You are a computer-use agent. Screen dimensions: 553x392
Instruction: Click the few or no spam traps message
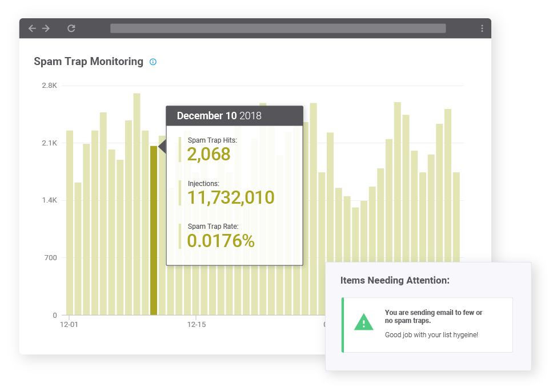(434, 317)
